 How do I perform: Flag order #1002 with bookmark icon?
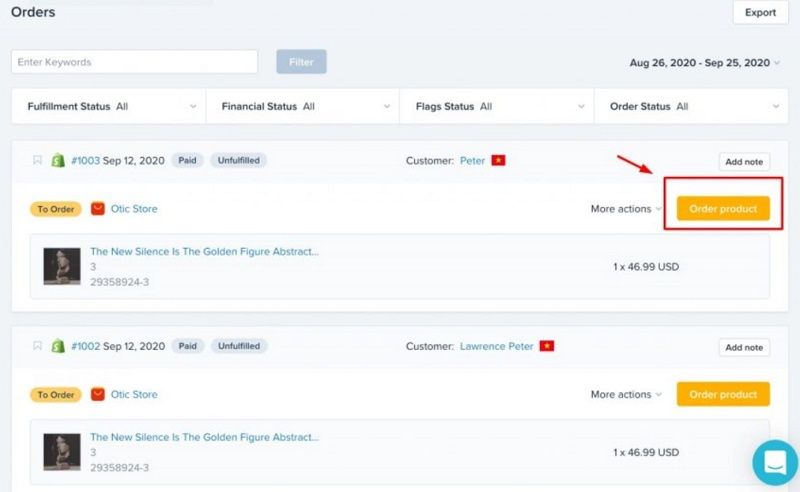(x=37, y=346)
